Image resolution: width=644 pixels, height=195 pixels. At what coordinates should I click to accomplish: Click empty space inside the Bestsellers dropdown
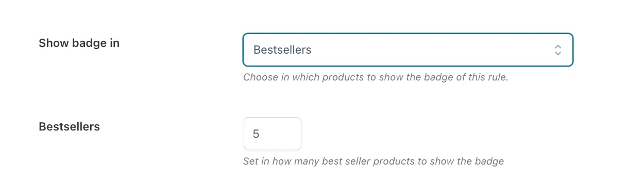pyautogui.click(x=433, y=50)
